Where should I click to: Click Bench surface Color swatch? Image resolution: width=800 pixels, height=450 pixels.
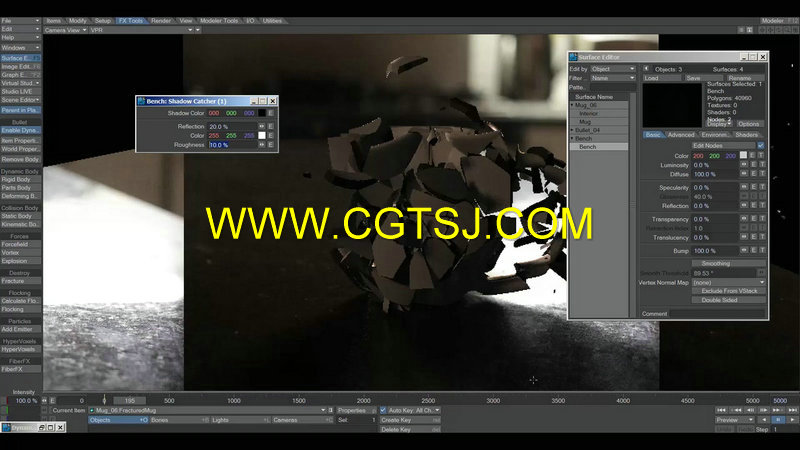tap(743, 156)
